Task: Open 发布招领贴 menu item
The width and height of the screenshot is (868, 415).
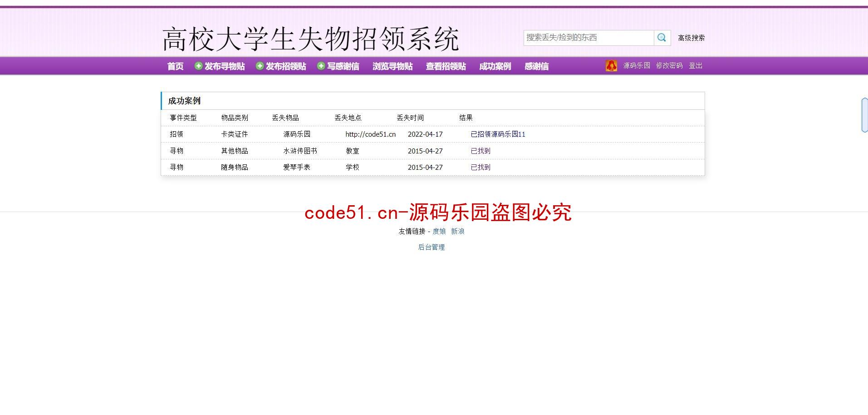Action: click(x=286, y=66)
